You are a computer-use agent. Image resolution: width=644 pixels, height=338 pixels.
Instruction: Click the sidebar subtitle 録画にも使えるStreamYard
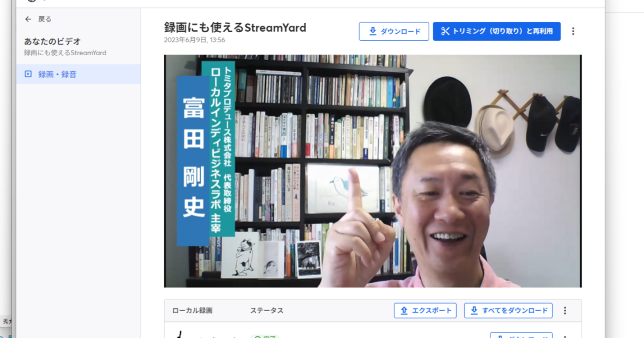tap(65, 53)
